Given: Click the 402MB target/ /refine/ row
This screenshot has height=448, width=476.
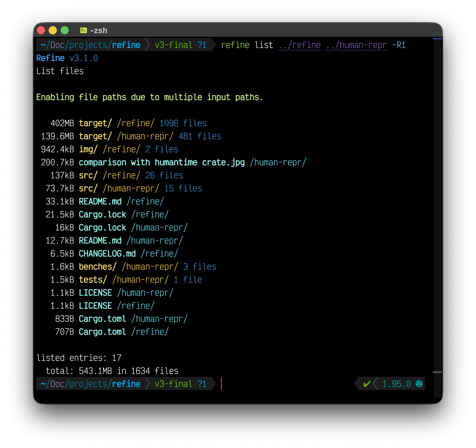Looking at the screenshot, I should [129, 123].
